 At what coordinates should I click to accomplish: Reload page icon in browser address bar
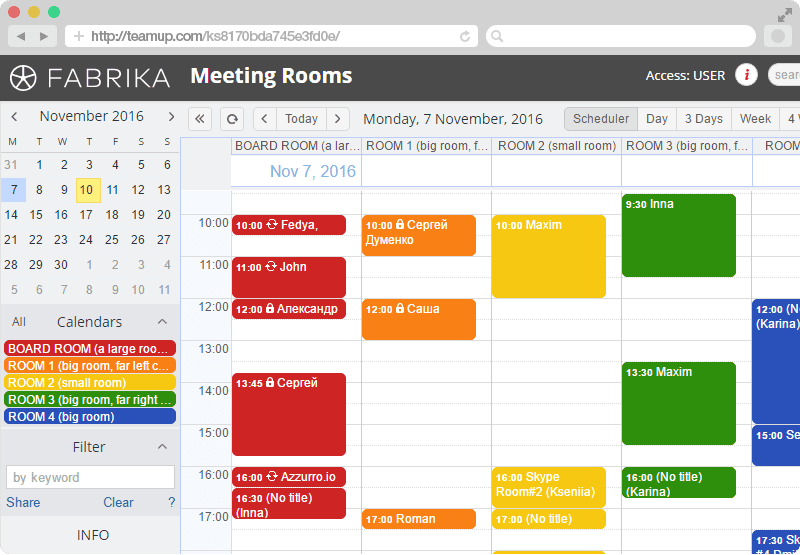coord(465,36)
